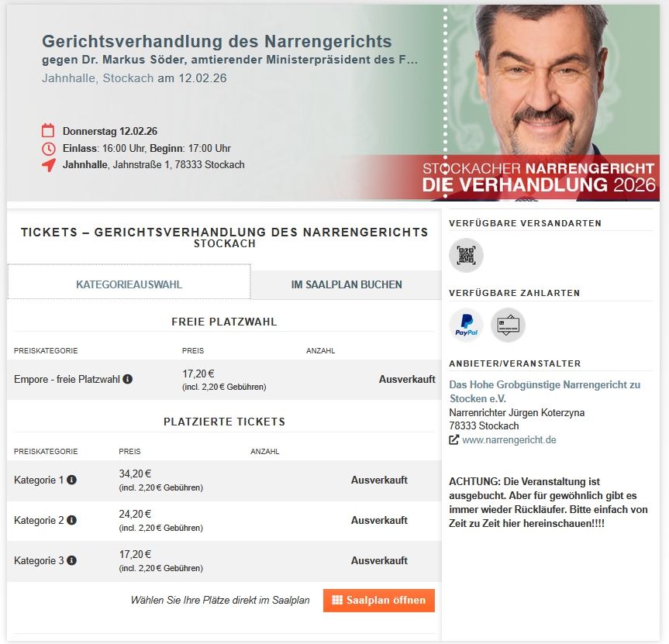Screen dimensions: 669x644
Task: Click the clock icon next to Einlass
Action: pos(48,148)
